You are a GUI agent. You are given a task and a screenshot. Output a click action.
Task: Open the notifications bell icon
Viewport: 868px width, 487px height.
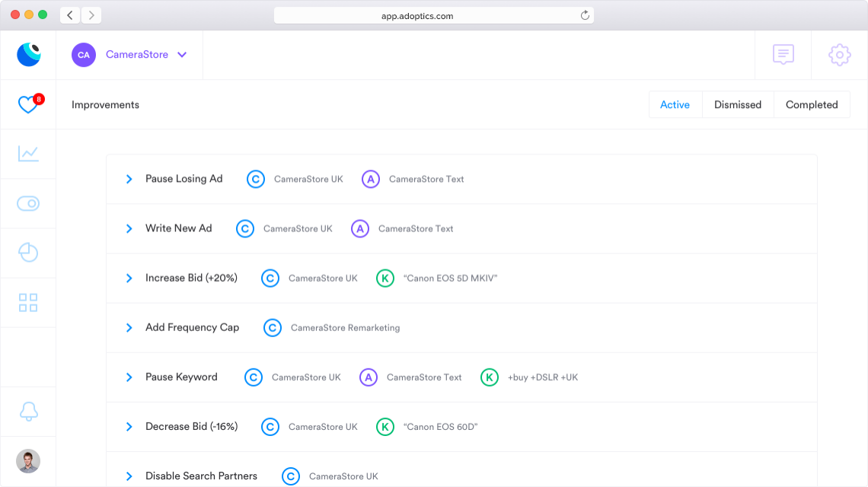28,411
